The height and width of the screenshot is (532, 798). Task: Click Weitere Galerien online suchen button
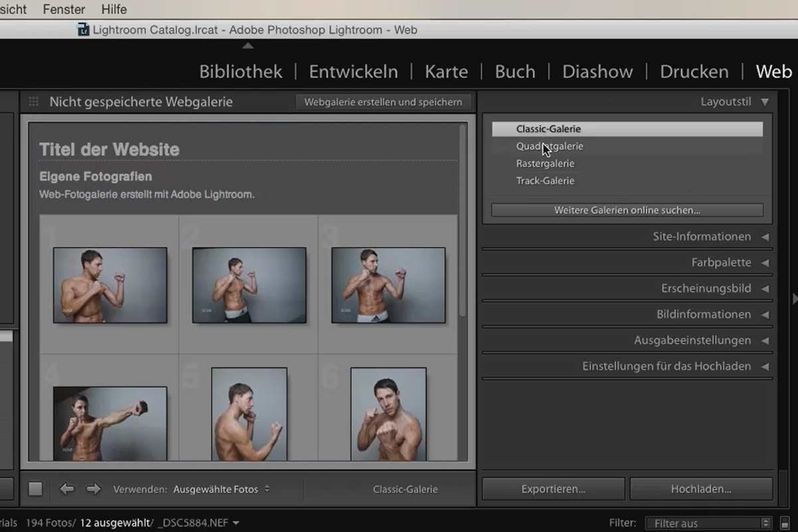pos(627,210)
